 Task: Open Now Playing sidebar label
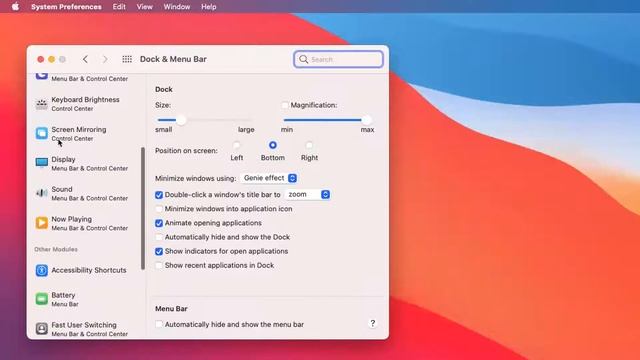pyautogui.click(x=71, y=219)
